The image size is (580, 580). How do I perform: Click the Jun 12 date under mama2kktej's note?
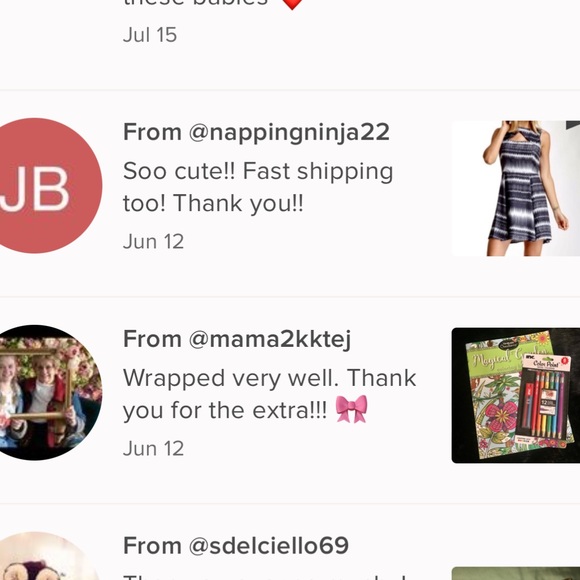click(x=154, y=448)
